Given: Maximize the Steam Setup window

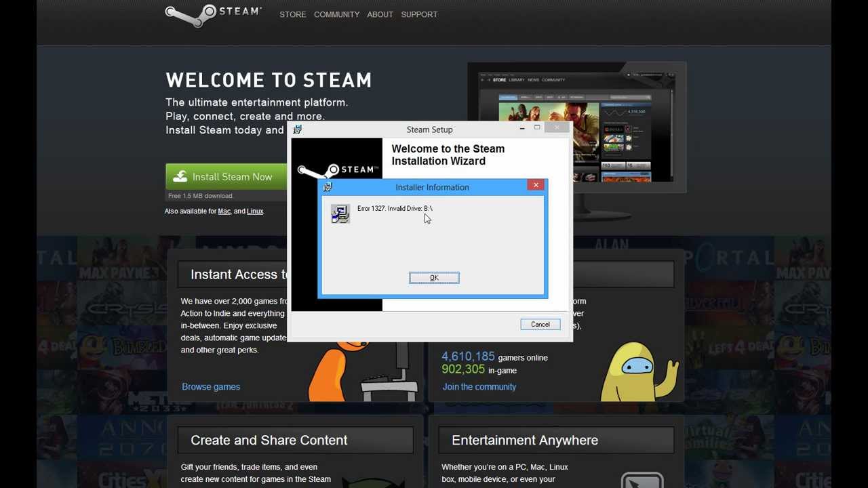Looking at the screenshot, I should coord(537,127).
